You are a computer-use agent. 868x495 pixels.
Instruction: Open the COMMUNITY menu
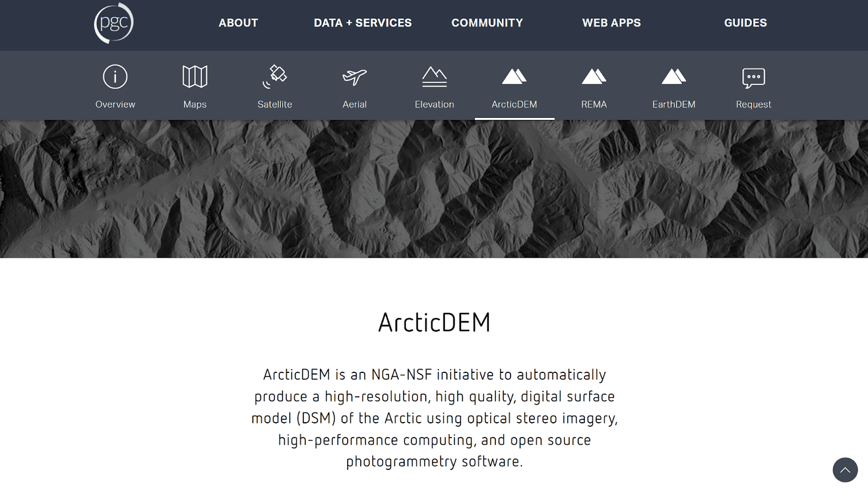click(x=487, y=23)
